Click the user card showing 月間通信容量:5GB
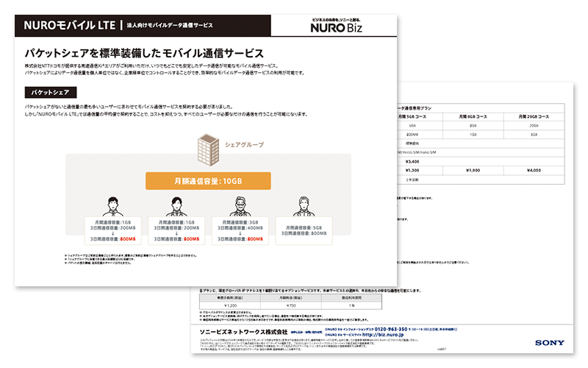Image resolution: width=588 pixels, height=368 pixels. point(304,230)
